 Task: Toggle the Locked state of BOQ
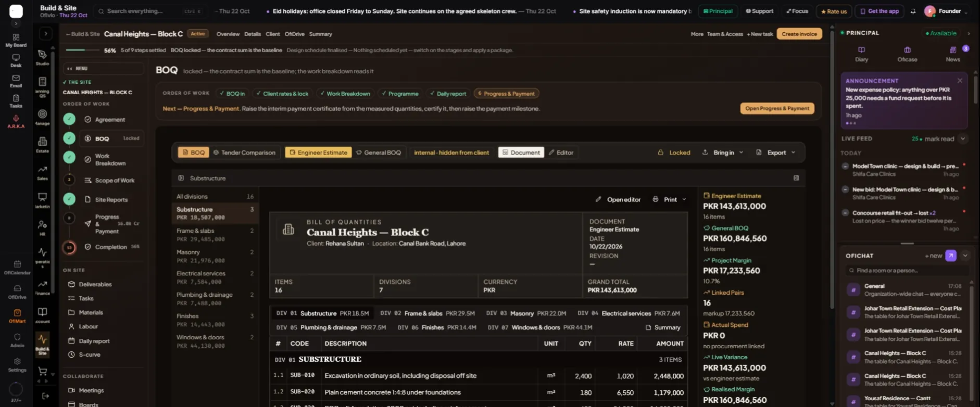(x=674, y=152)
